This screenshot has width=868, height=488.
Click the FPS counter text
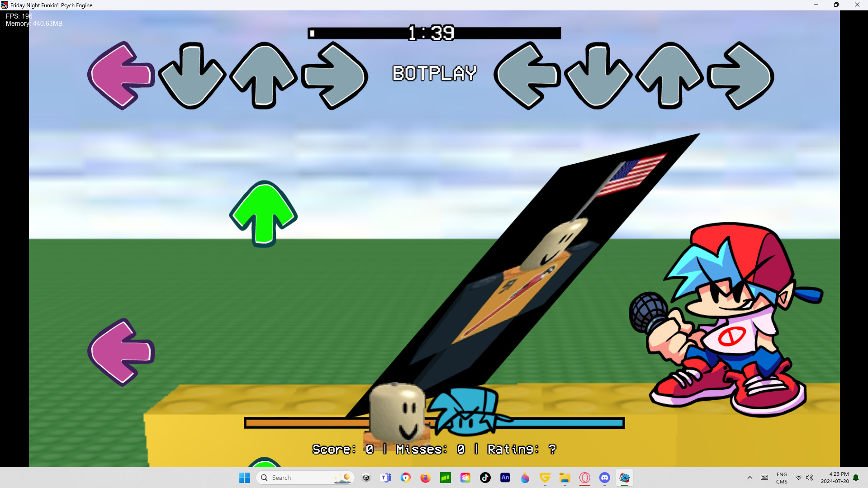[x=19, y=16]
